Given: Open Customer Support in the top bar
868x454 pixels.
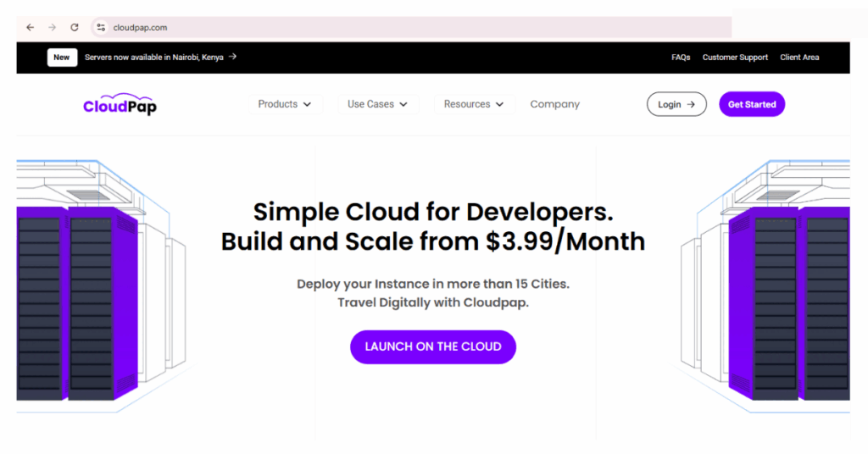Looking at the screenshot, I should point(735,58).
